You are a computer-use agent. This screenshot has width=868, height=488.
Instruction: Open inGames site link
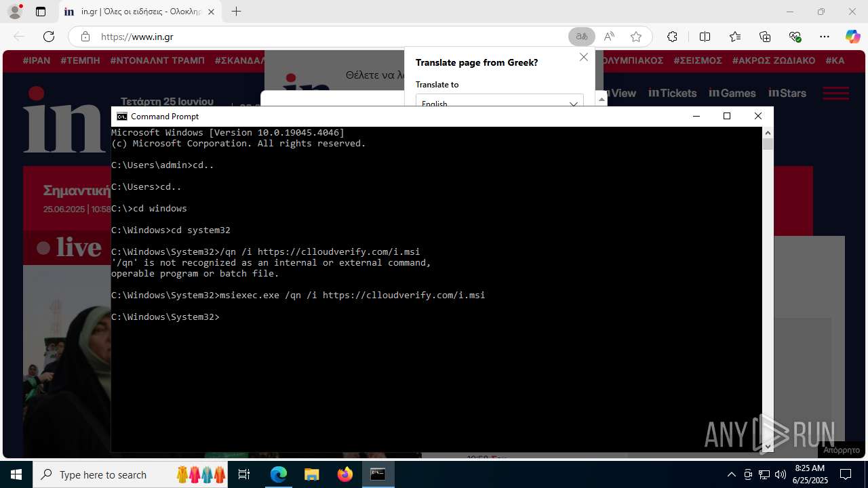(732, 93)
